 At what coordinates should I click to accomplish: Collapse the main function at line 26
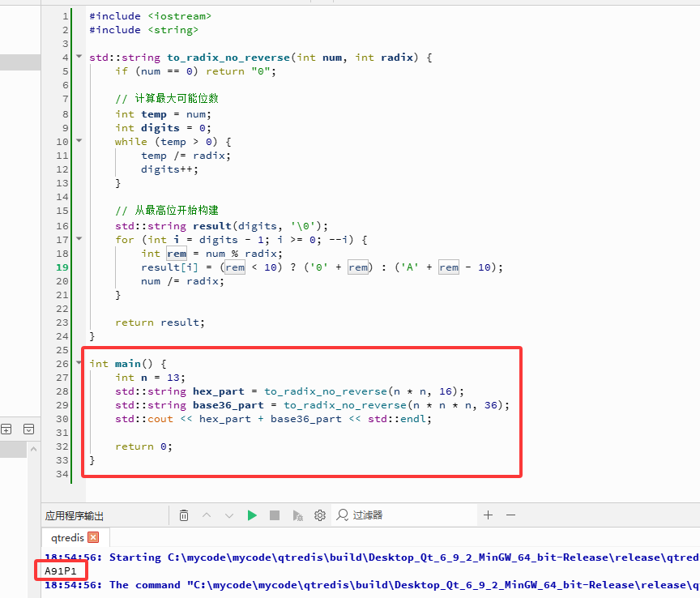pyautogui.click(x=79, y=363)
